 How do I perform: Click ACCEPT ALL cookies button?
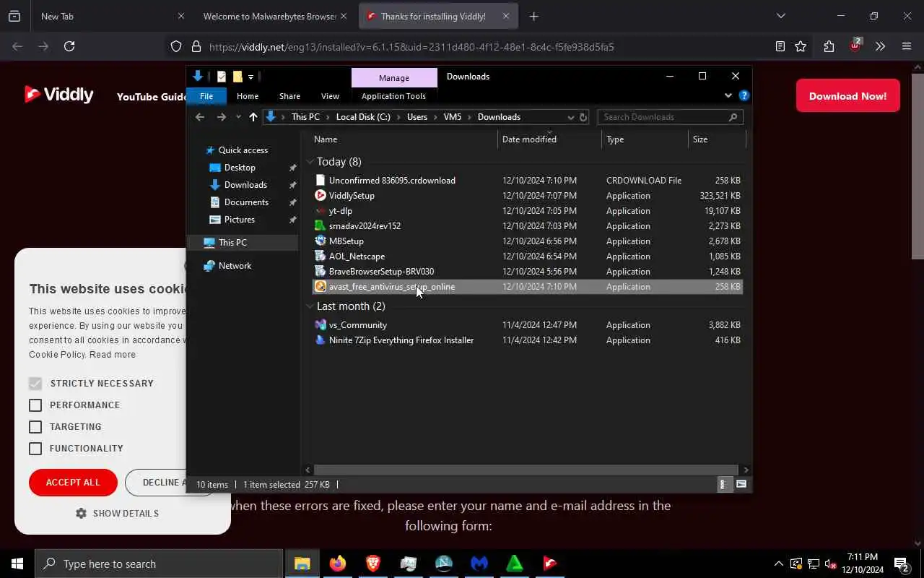click(x=73, y=483)
